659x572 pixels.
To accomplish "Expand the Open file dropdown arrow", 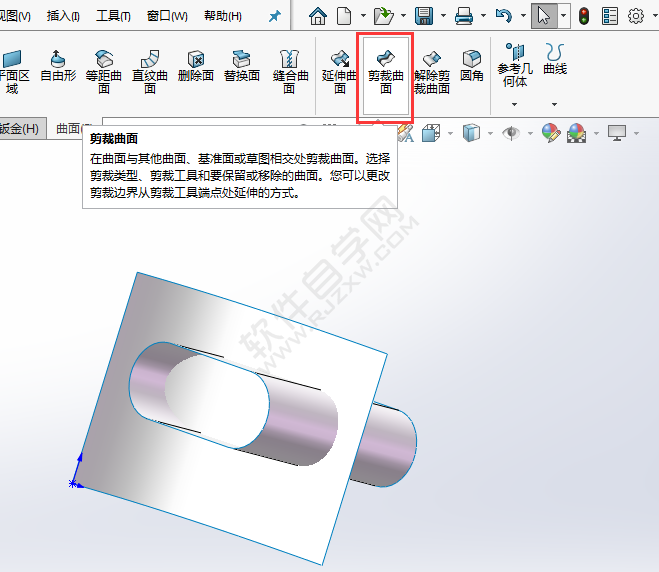I will [403, 16].
